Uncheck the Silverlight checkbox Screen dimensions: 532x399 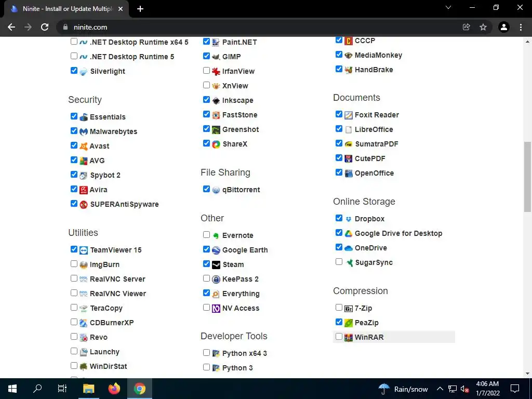74,70
